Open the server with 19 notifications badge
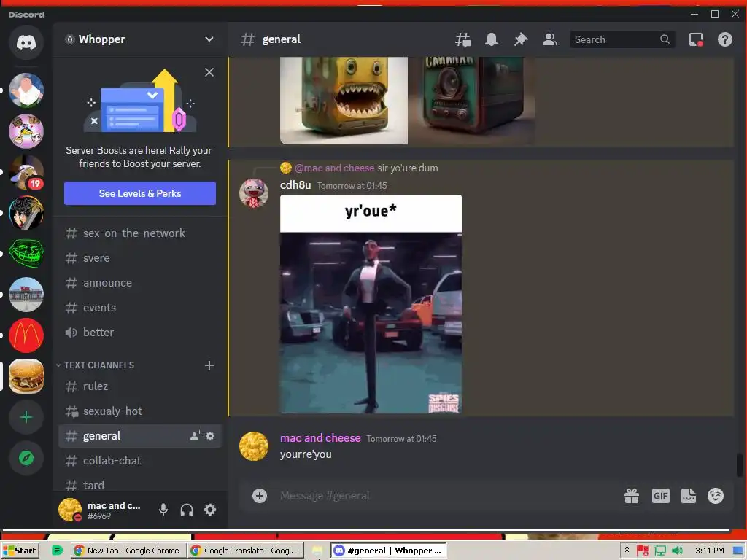The image size is (747, 560). click(x=26, y=172)
